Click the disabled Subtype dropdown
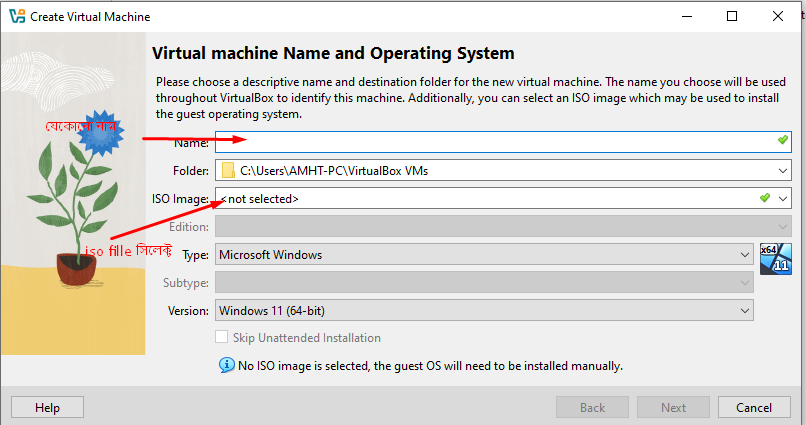Screen dimensions: 806x425 [x=484, y=283]
